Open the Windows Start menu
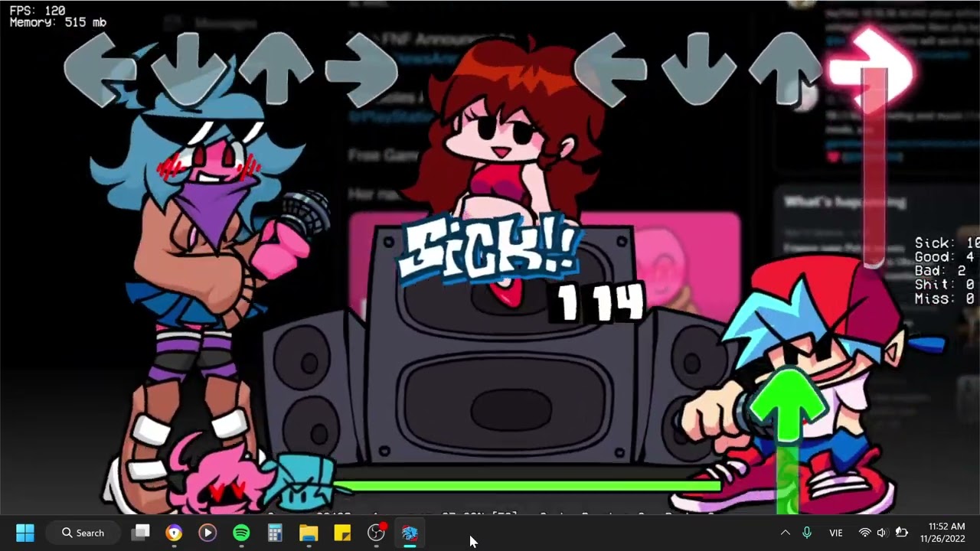The image size is (980, 551). [25, 533]
